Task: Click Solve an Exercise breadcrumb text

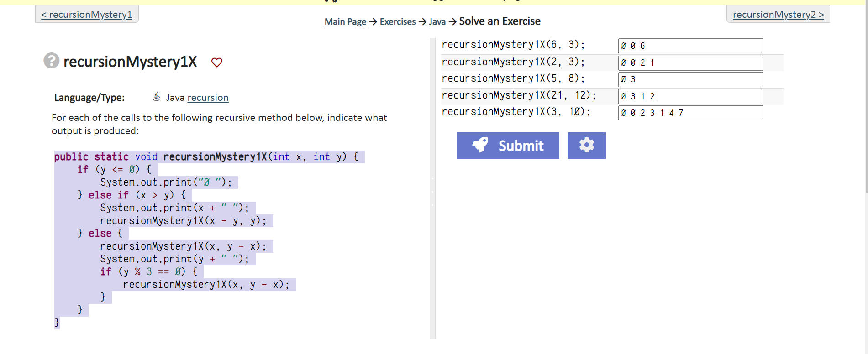Action: pos(500,21)
